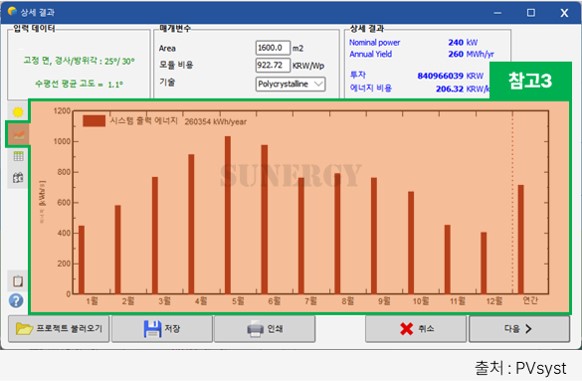The height and width of the screenshot is (381, 582).
Task: Minimize the 상세 결과 window
Action: click(x=498, y=13)
